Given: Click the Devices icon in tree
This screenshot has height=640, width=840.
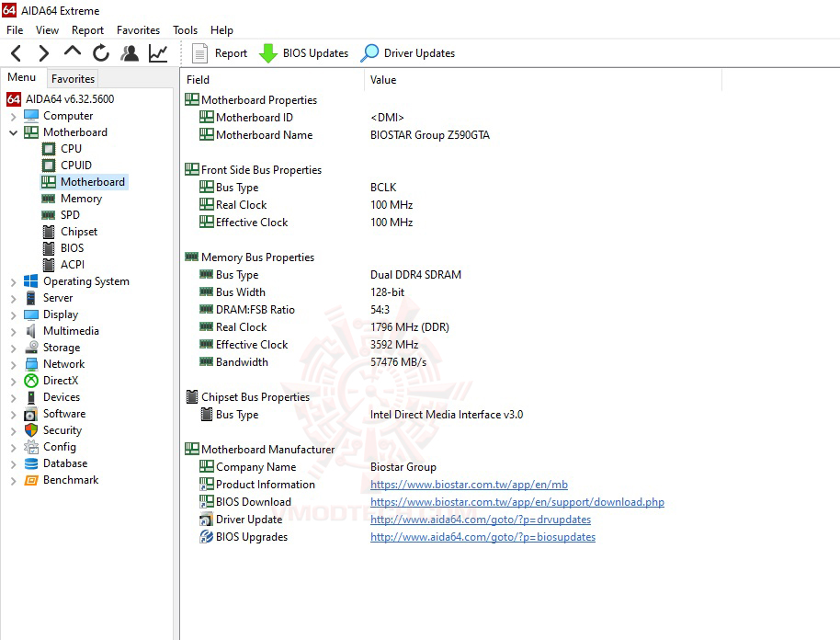Looking at the screenshot, I should click(31, 397).
